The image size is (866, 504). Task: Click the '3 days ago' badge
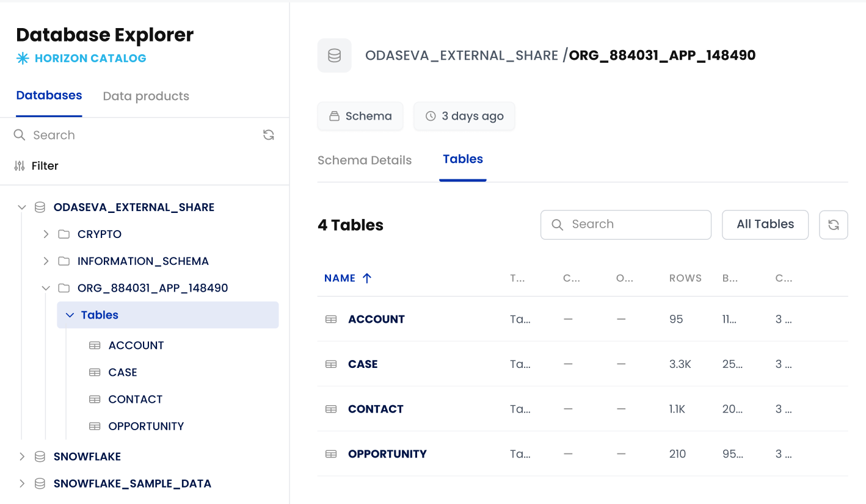[464, 116]
